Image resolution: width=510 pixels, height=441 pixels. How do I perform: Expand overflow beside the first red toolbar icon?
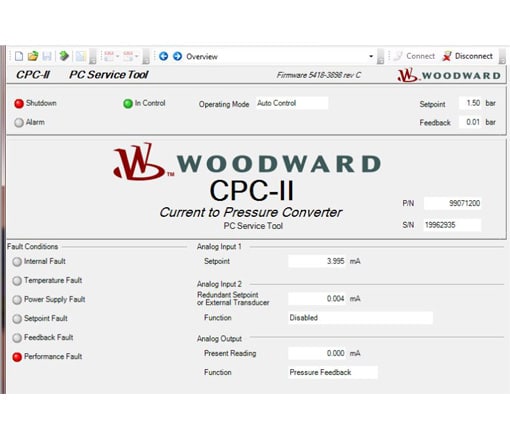(x=117, y=56)
